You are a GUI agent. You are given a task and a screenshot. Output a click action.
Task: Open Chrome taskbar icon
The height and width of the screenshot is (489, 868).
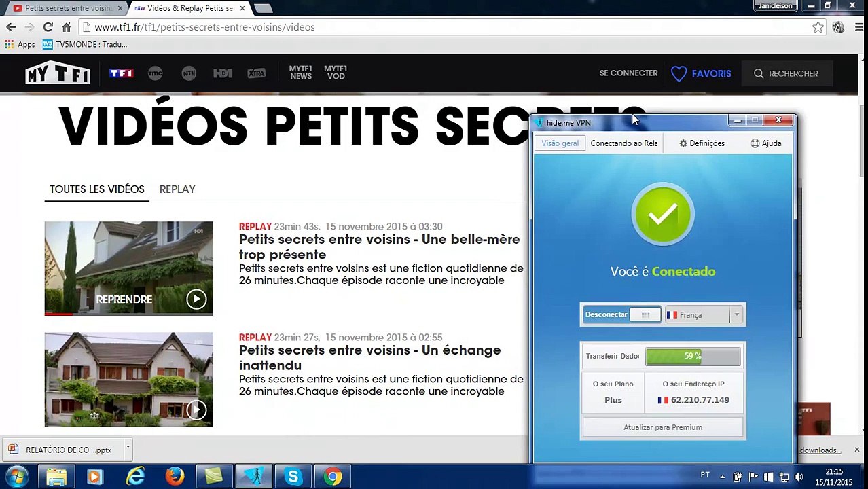[332, 477]
